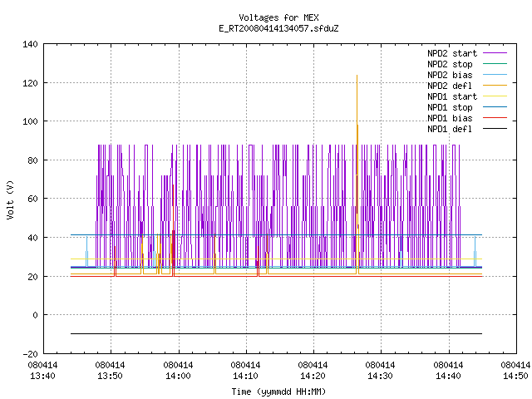This screenshot has width=532, height=399.
Task: Click the NPD2 start legend label
Action: 452,53
